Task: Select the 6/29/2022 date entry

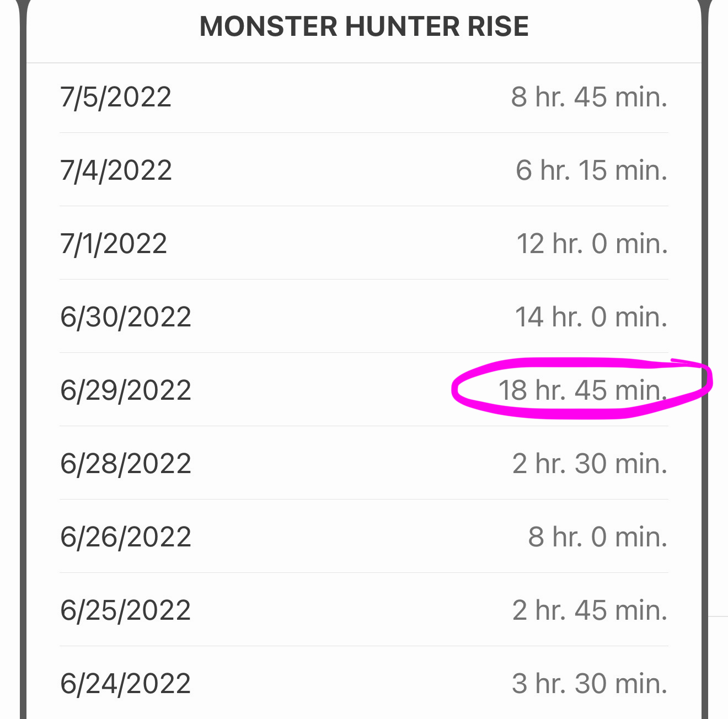Action: tap(126, 390)
